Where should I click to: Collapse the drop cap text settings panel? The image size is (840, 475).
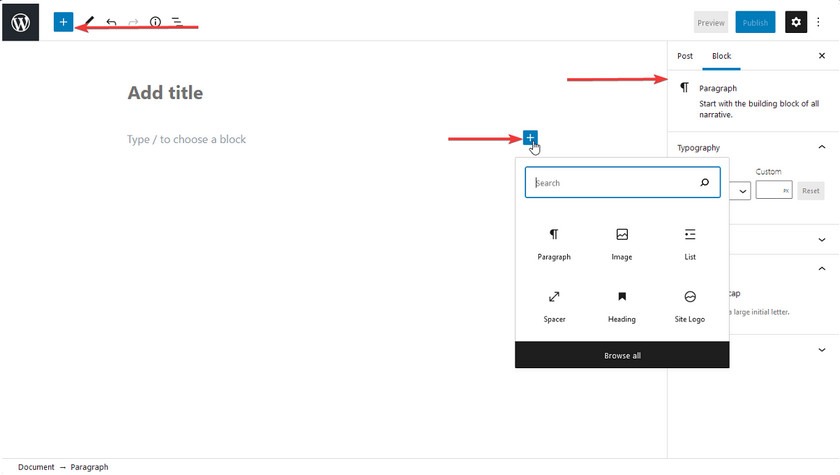[x=822, y=268]
